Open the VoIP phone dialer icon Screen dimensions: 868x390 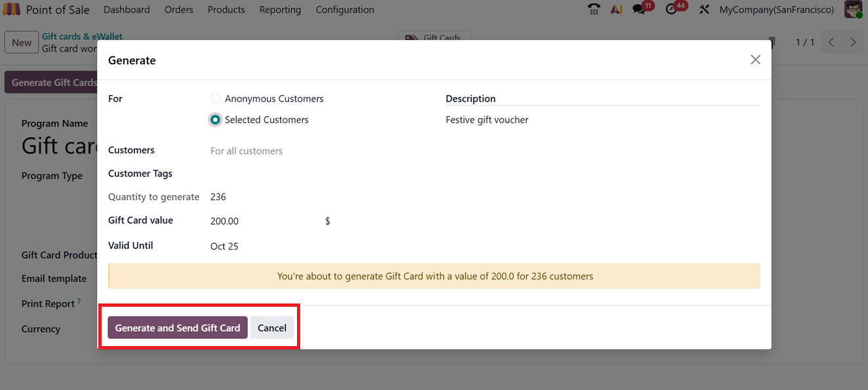pyautogui.click(x=595, y=10)
